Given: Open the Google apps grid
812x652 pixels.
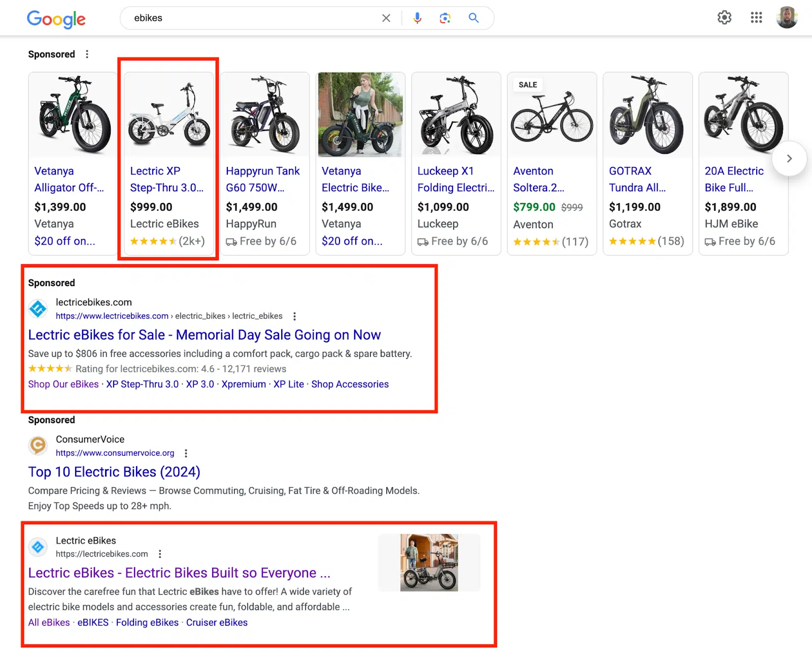Looking at the screenshot, I should [x=756, y=18].
